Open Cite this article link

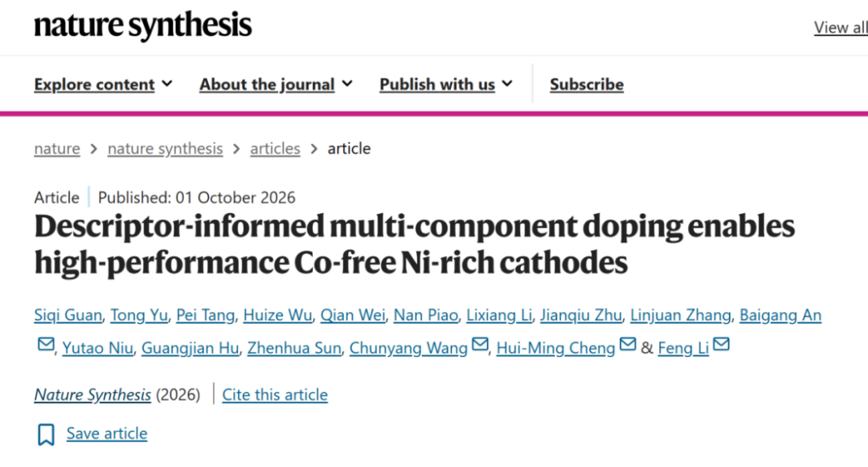275,395
